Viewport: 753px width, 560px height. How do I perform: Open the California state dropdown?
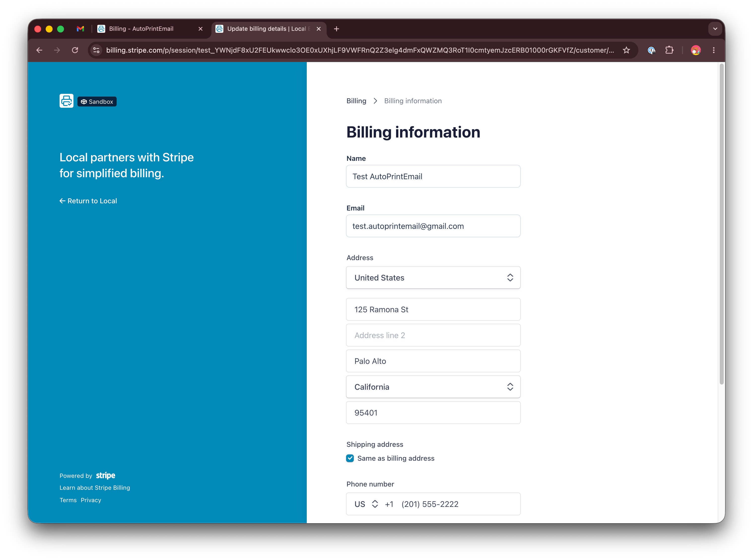(x=433, y=387)
